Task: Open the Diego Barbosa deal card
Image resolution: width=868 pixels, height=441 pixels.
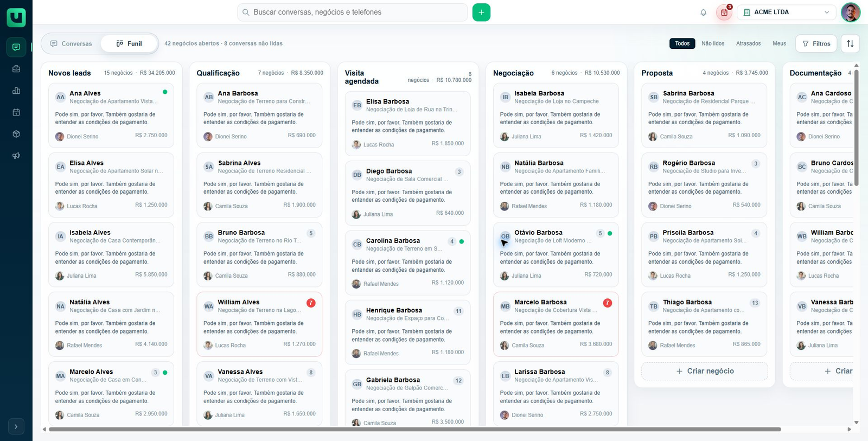Action: tap(407, 193)
